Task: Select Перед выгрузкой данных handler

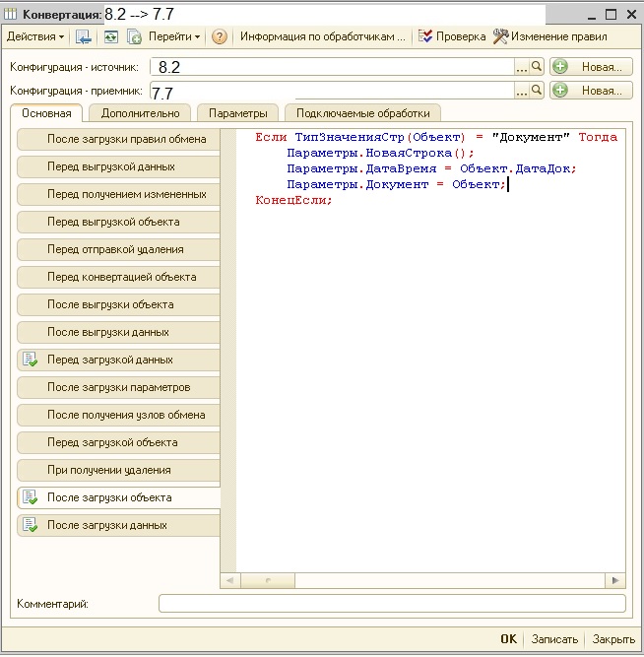Action: pyautogui.click(x=118, y=166)
